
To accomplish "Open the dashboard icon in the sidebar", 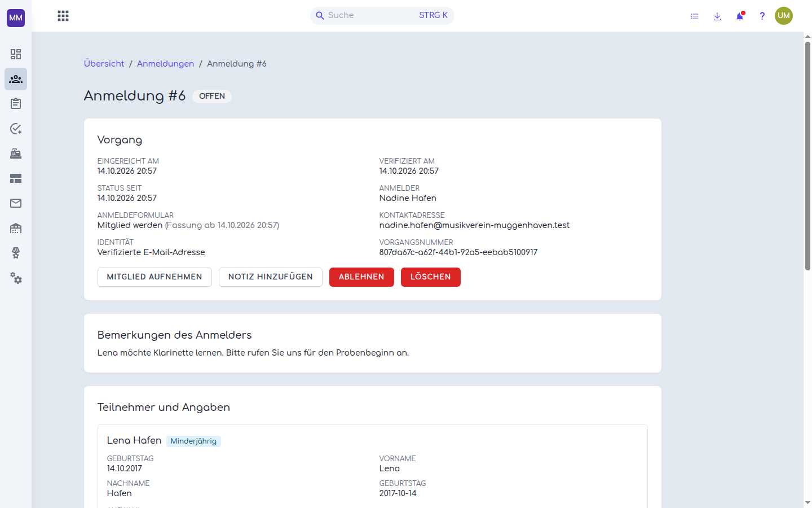I will tap(16, 54).
